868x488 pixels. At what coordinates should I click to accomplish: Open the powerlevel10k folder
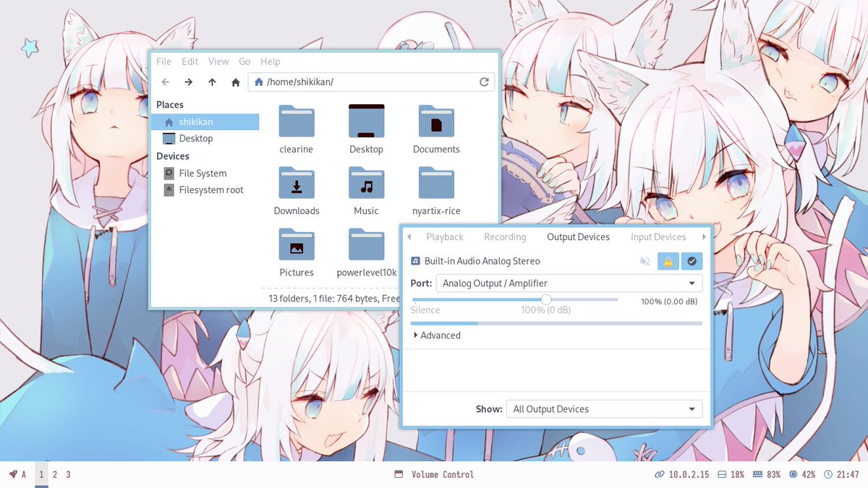(x=366, y=253)
